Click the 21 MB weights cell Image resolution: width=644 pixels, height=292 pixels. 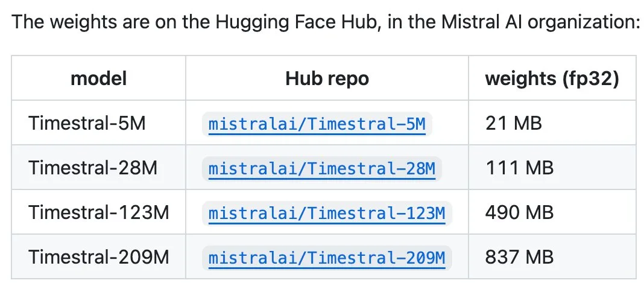point(513,123)
